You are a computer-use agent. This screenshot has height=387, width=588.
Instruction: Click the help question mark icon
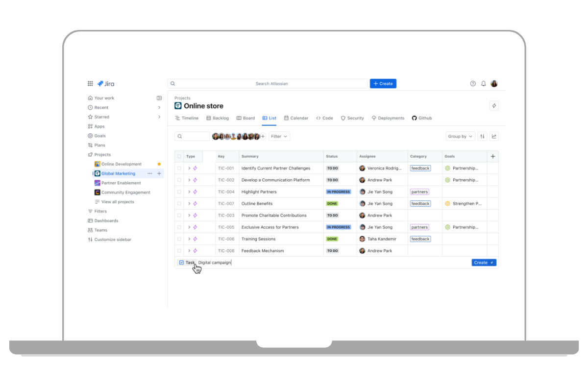[473, 84]
